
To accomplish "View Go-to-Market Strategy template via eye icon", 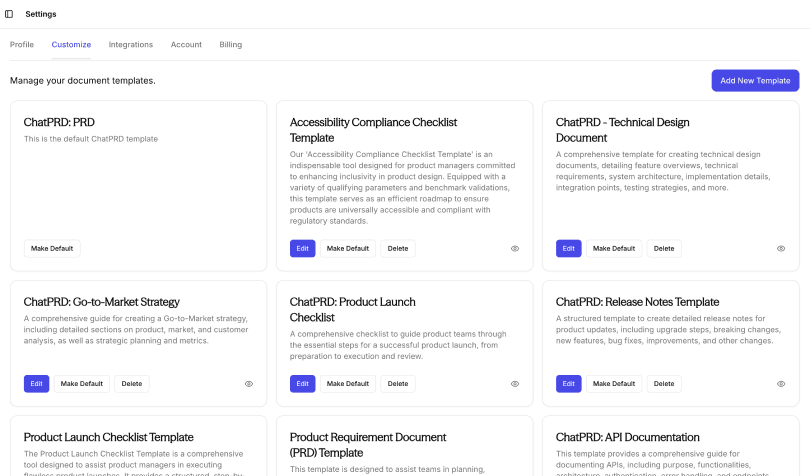I will [x=249, y=383].
